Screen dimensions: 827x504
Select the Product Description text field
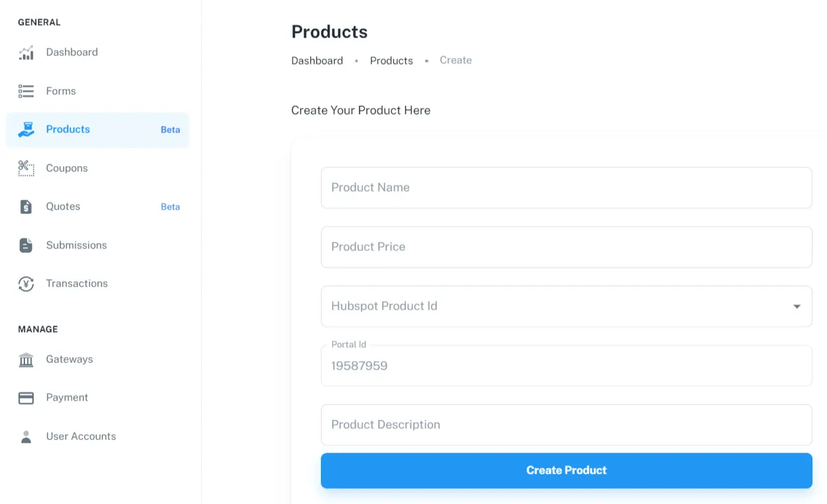point(566,425)
